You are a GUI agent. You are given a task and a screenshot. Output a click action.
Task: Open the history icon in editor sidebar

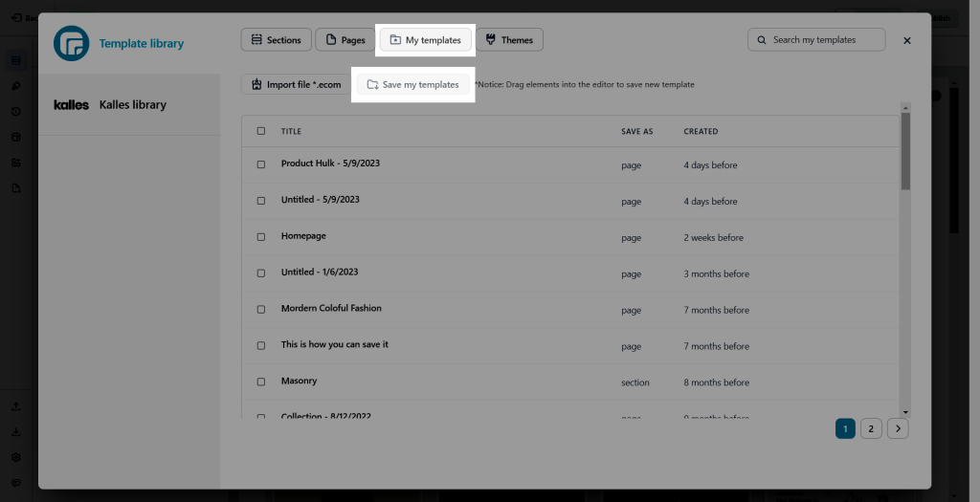tap(16, 111)
